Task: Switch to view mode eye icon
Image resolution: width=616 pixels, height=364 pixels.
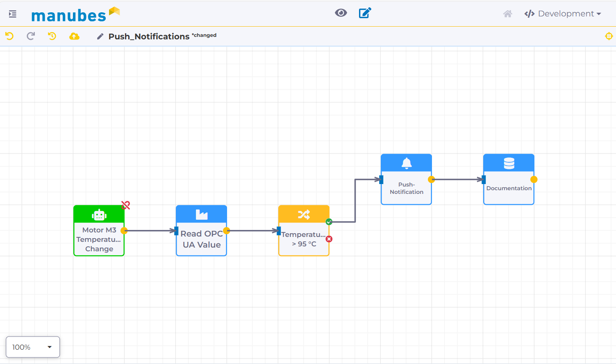Action: [x=341, y=13]
